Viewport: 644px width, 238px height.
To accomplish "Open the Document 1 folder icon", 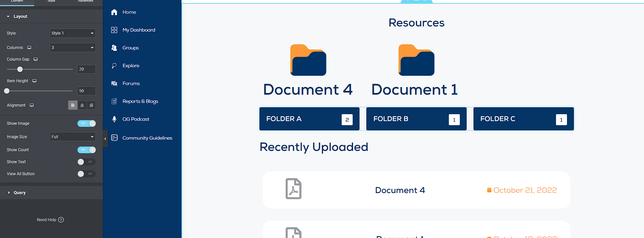I will point(416,60).
